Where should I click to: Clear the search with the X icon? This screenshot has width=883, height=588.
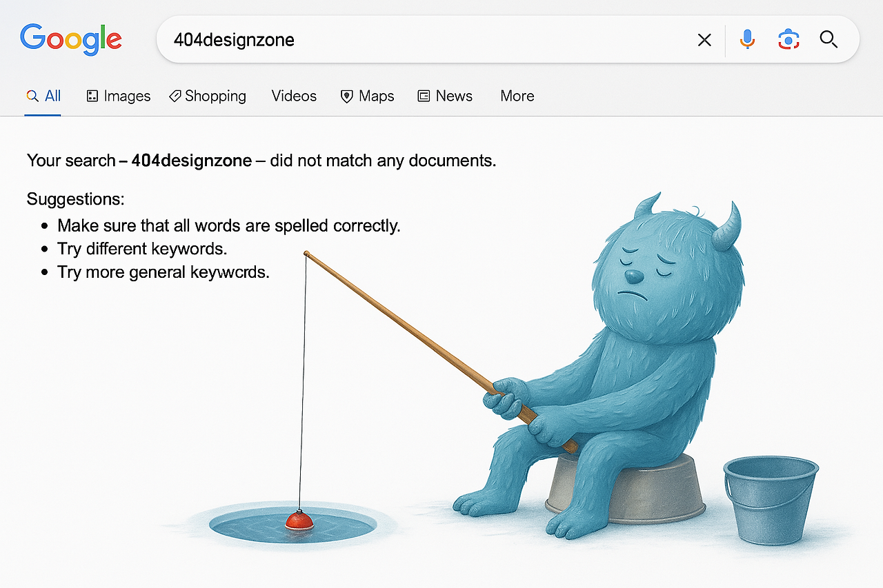(704, 39)
